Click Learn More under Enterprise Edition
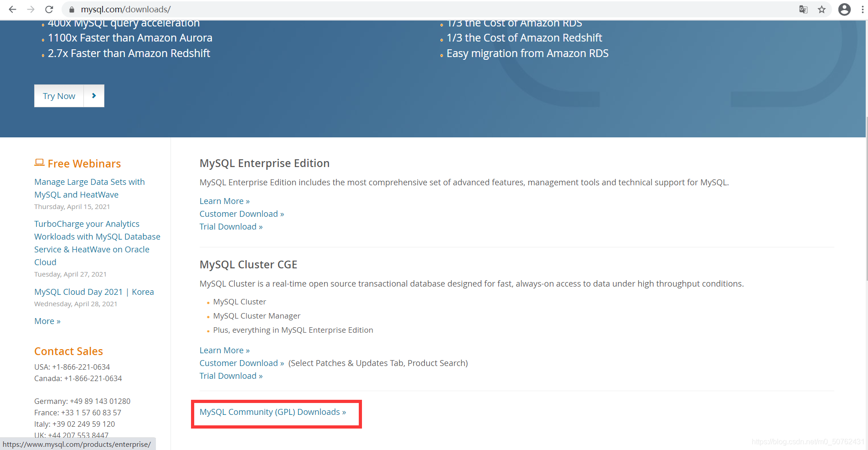Viewport: 868px width, 450px height. coord(225,201)
